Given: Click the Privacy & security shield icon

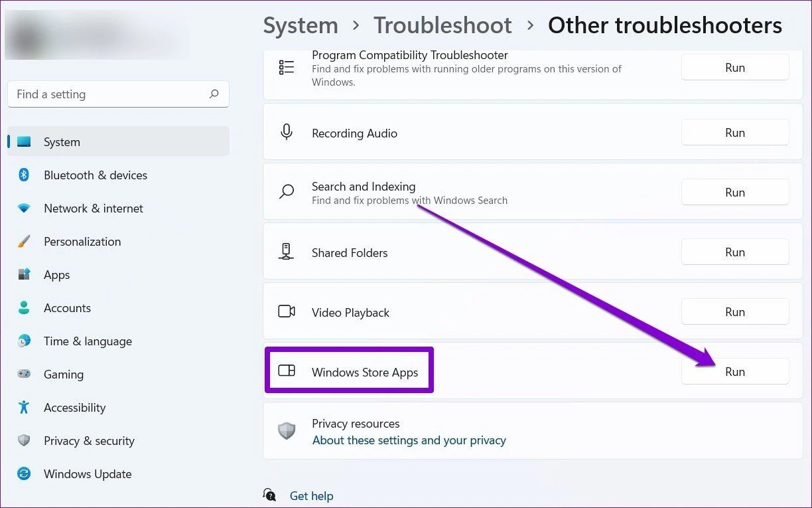Looking at the screenshot, I should pyautogui.click(x=24, y=441).
